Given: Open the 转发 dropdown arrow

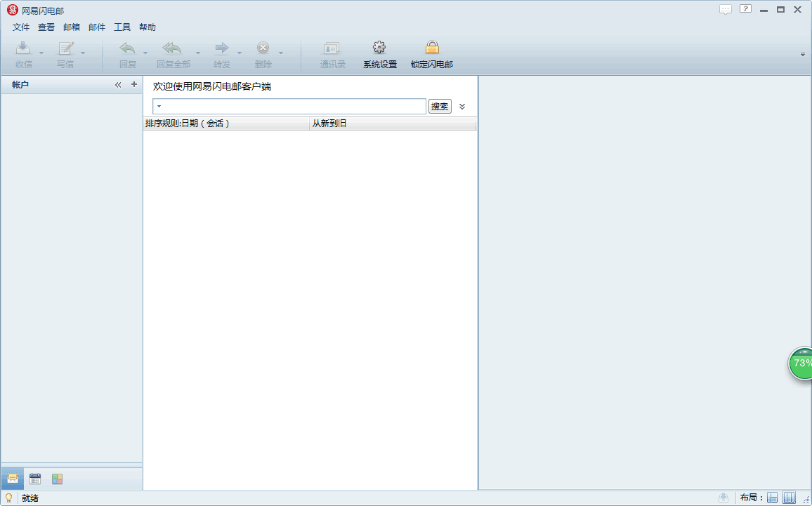Looking at the screenshot, I should point(240,53).
